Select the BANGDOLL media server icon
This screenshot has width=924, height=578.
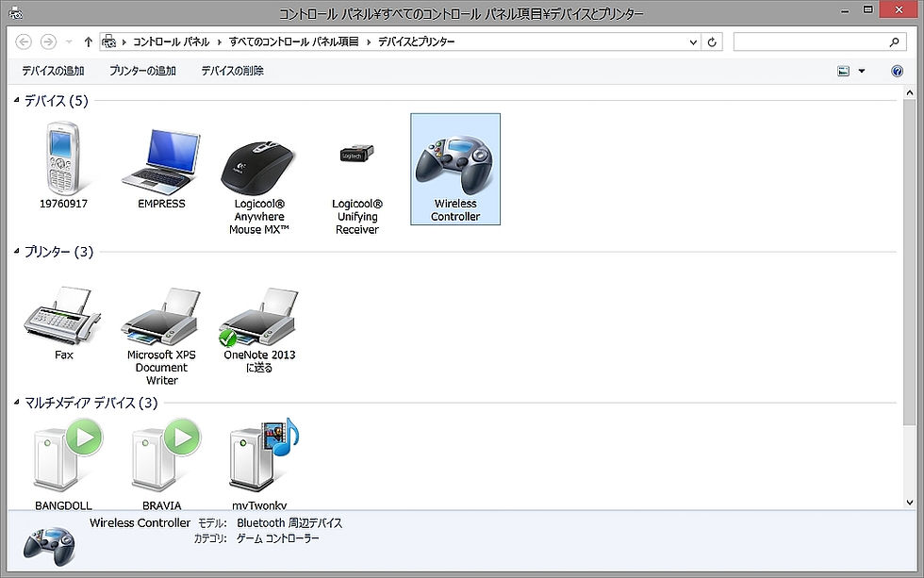[x=67, y=455]
